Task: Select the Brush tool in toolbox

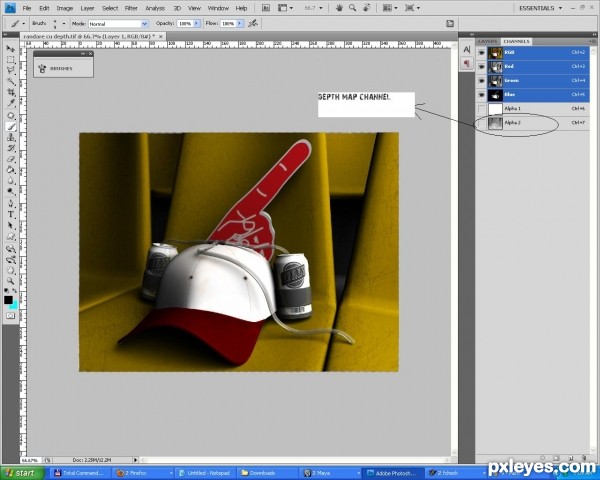Action: (x=11, y=126)
